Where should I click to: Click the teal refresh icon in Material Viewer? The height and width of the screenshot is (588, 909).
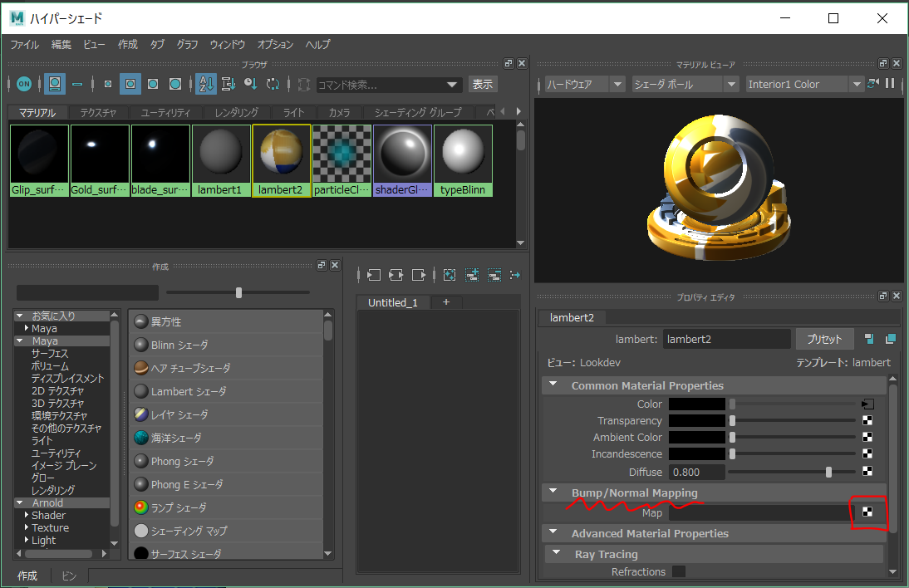pos(873,83)
